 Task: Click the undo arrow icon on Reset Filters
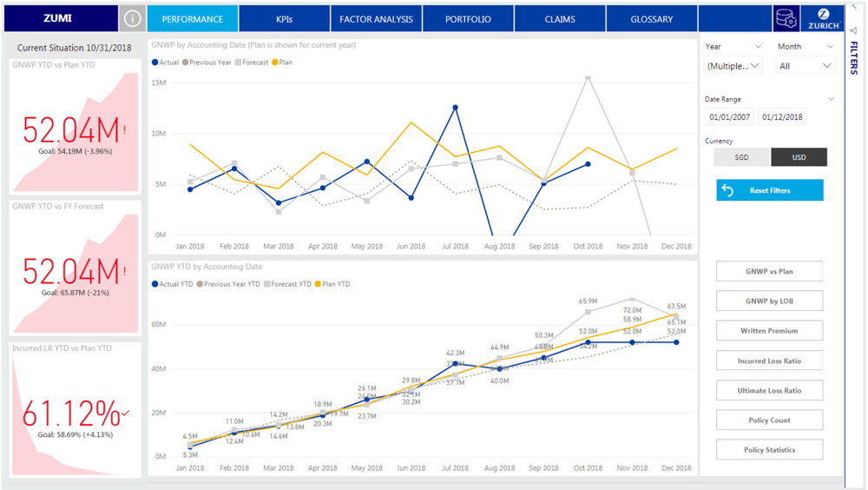728,190
